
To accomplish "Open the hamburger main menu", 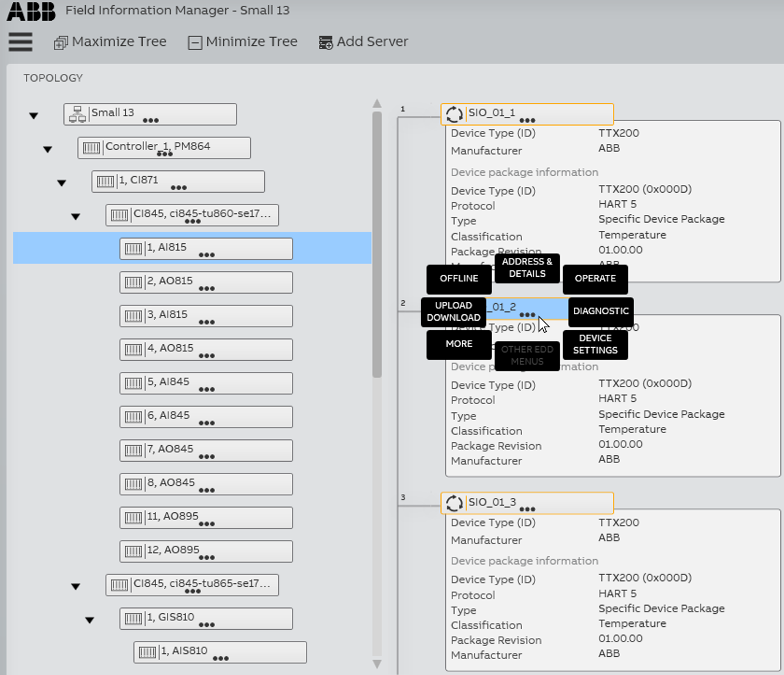I will click(x=21, y=42).
